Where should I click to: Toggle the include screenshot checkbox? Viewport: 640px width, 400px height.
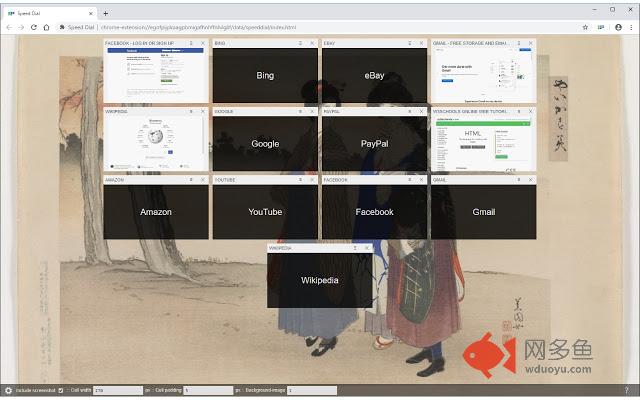(x=61, y=391)
